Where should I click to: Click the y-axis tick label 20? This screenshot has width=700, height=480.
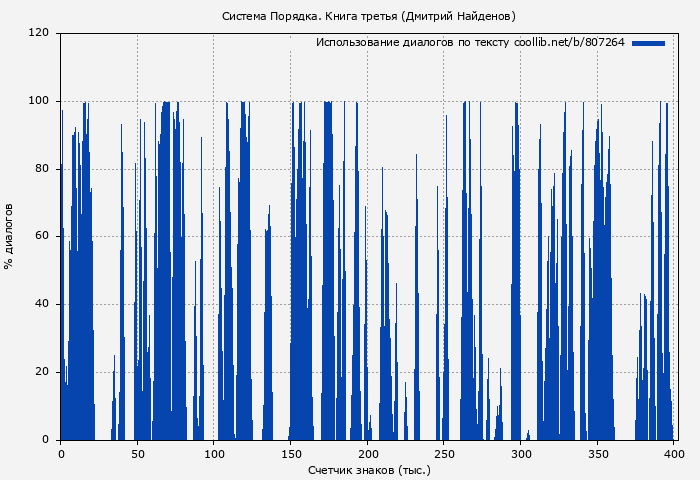(x=42, y=372)
